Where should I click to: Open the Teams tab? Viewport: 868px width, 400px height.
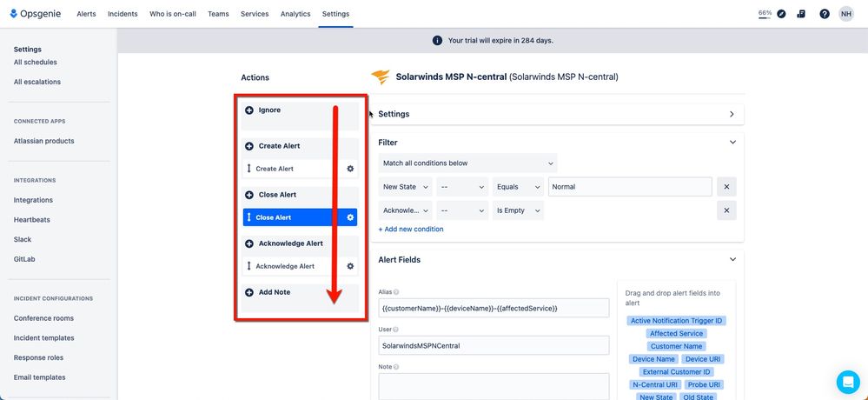[218, 14]
